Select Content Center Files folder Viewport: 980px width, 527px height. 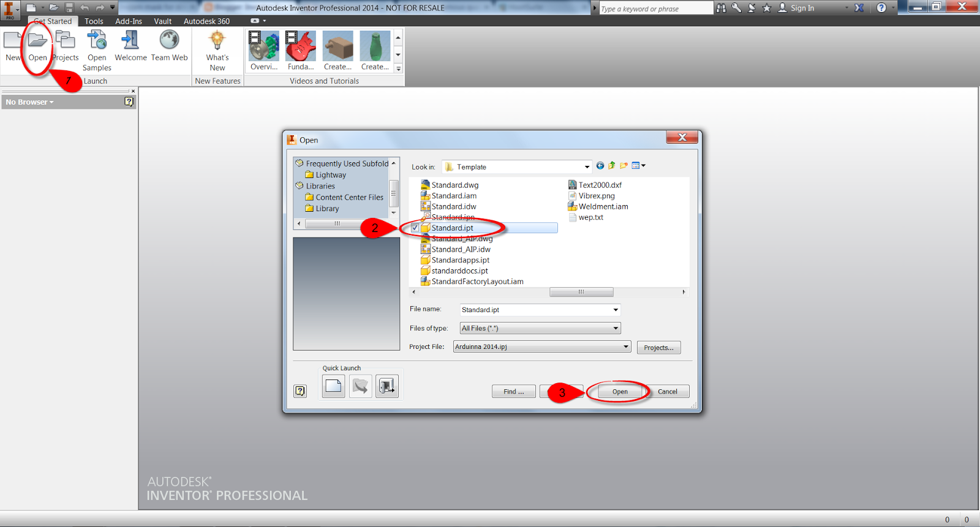coord(344,197)
